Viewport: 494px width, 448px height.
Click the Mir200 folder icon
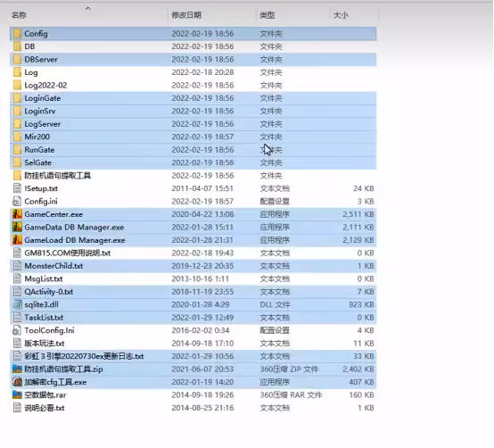(x=17, y=137)
